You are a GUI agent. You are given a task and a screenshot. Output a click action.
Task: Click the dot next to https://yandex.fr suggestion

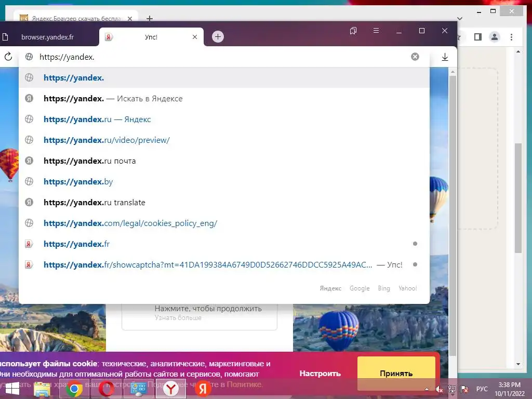click(x=415, y=244)
